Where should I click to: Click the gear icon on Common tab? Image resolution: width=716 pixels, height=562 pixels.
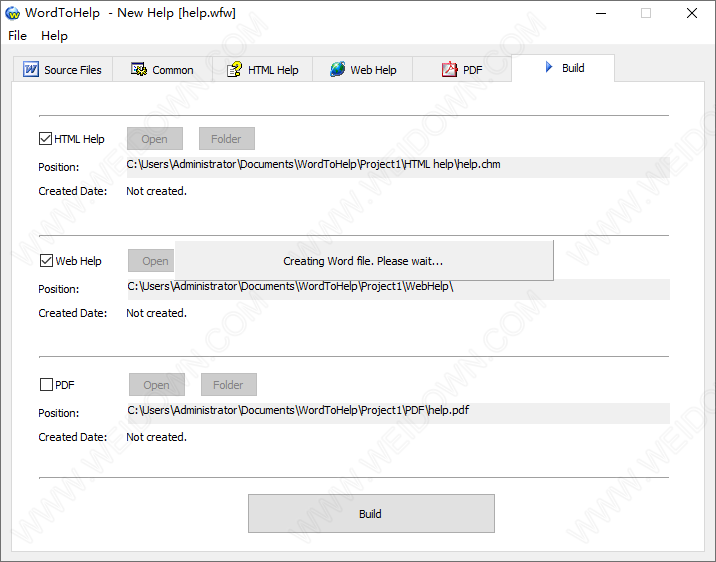pos(139,69)
